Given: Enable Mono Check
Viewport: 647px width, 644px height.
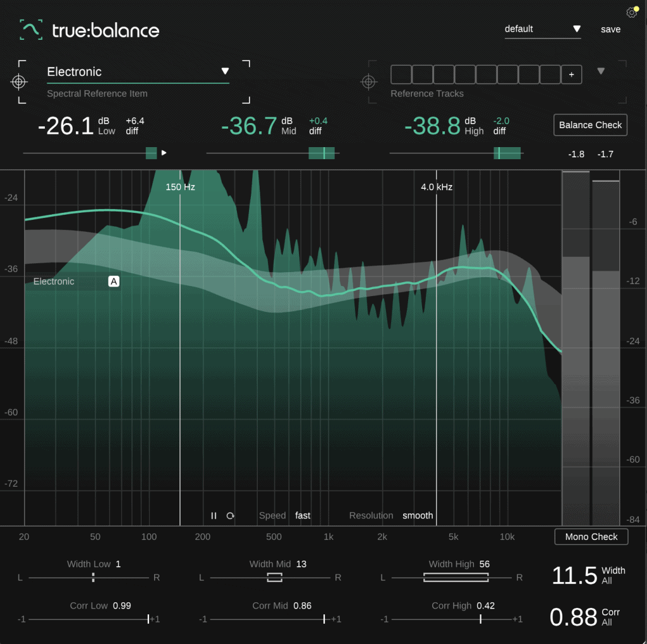Looking at the screenshot, I should (x=590, y=536).
